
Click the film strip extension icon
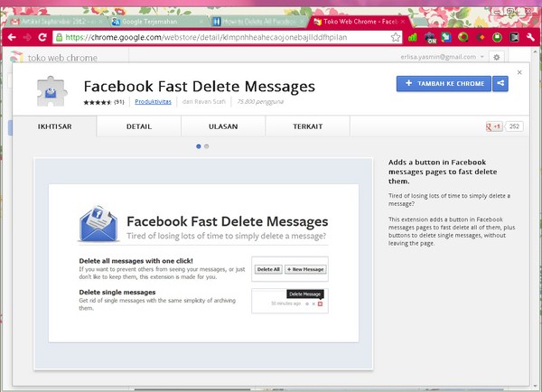514,37
